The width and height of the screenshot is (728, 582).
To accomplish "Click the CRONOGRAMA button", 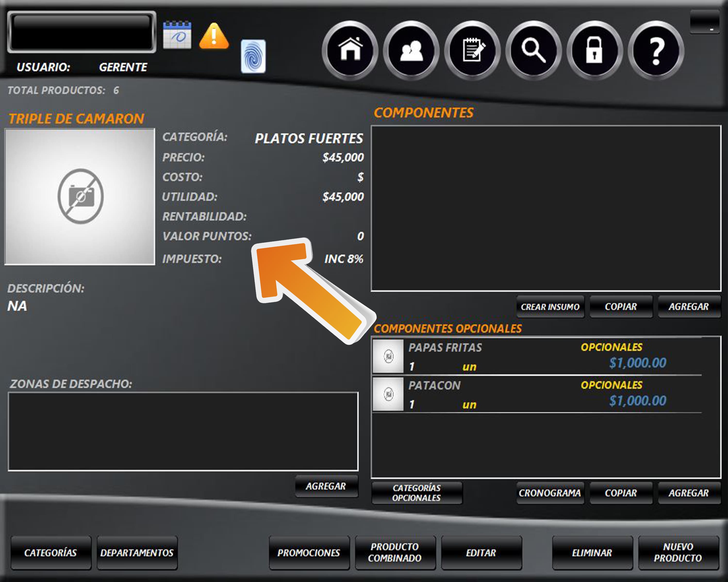I will 550,493.
